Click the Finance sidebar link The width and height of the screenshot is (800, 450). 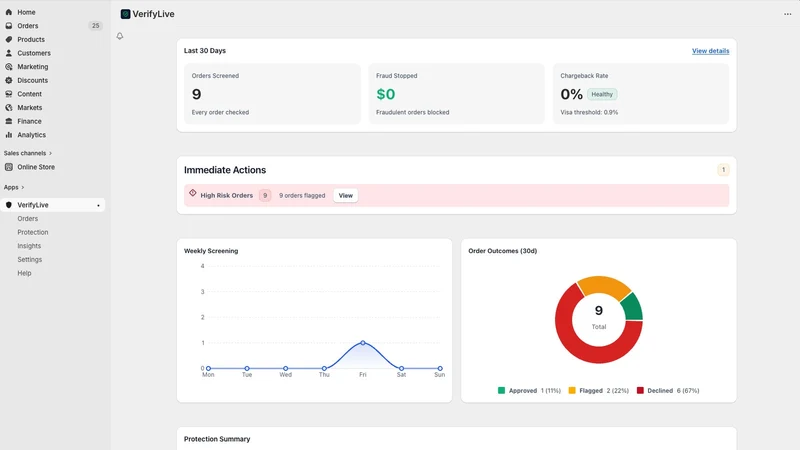(29, 121)
